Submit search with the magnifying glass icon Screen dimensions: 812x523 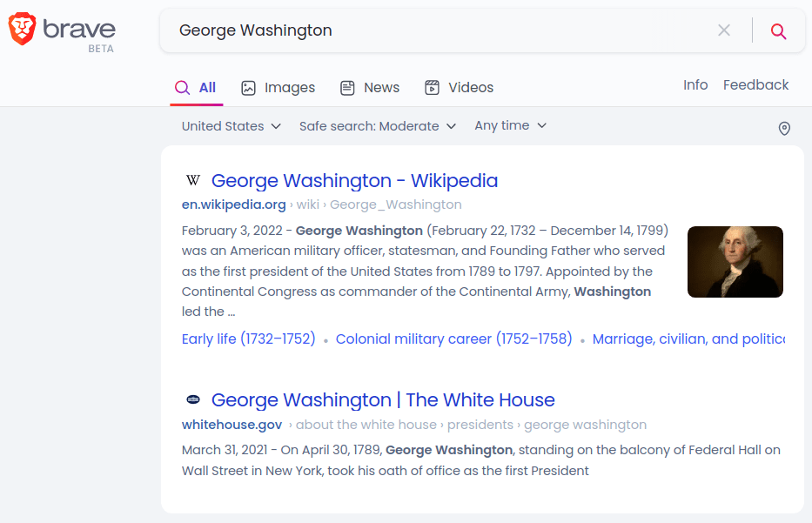pos(778,31)
